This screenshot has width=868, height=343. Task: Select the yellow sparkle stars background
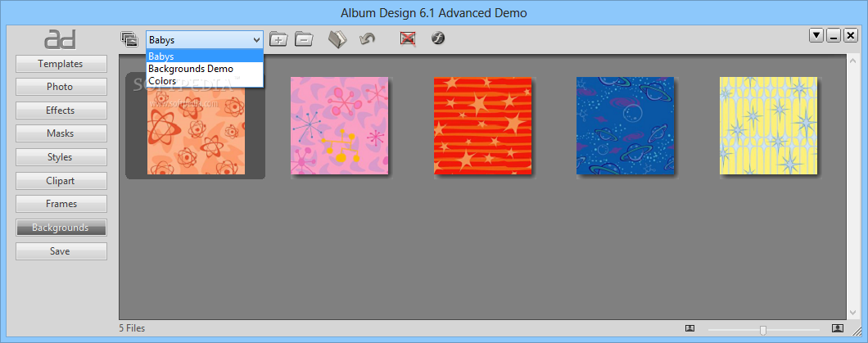tap(768, 125)
